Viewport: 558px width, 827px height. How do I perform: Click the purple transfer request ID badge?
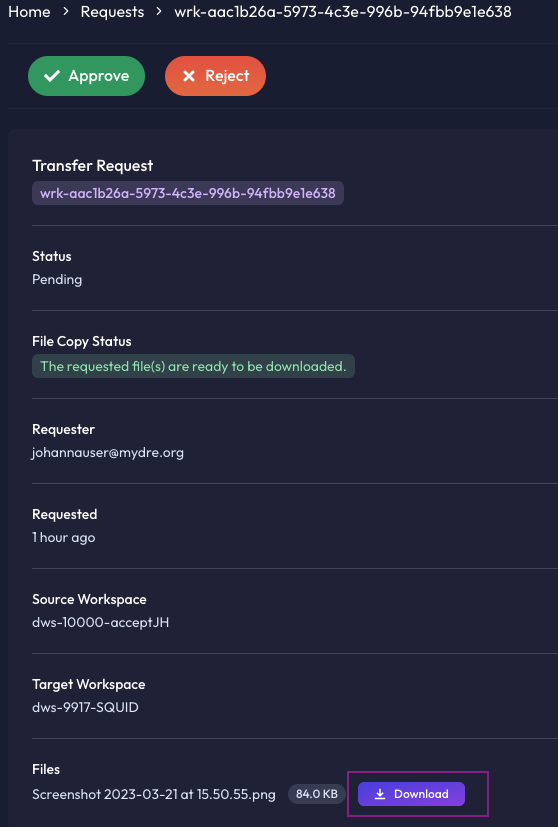[x=188, y=193]
